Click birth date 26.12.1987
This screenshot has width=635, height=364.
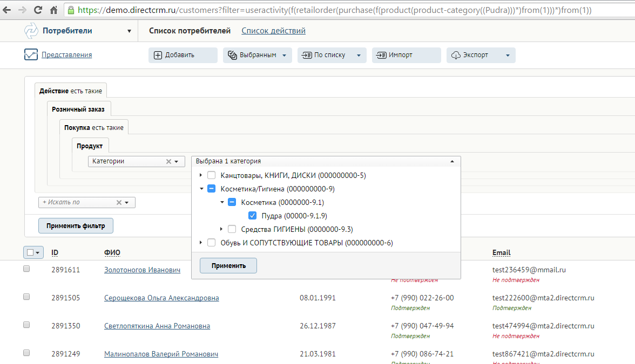click(318, 326)
